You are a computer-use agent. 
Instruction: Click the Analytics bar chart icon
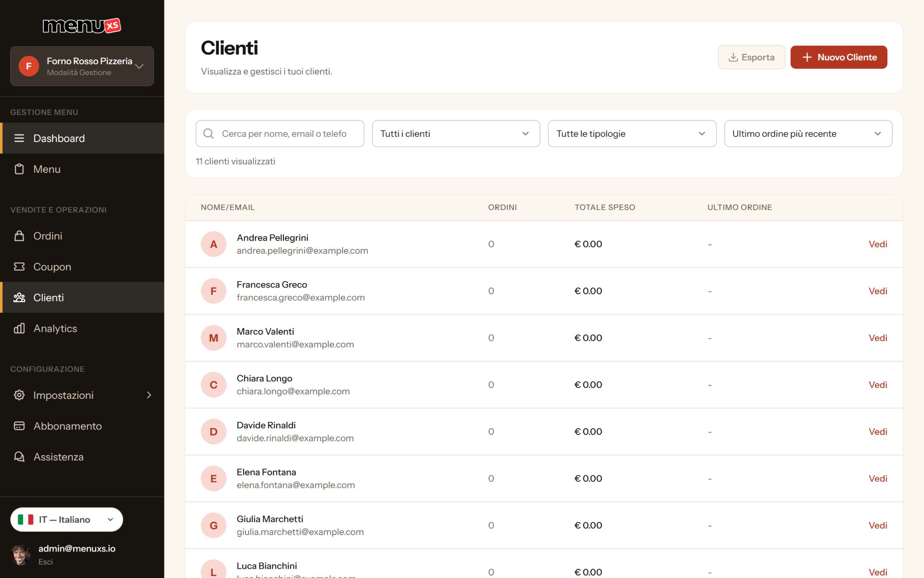[19, 328]
